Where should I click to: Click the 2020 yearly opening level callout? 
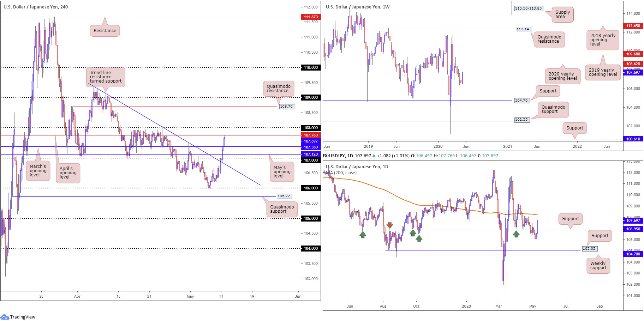pyautogui.click(x=562, y=76)
